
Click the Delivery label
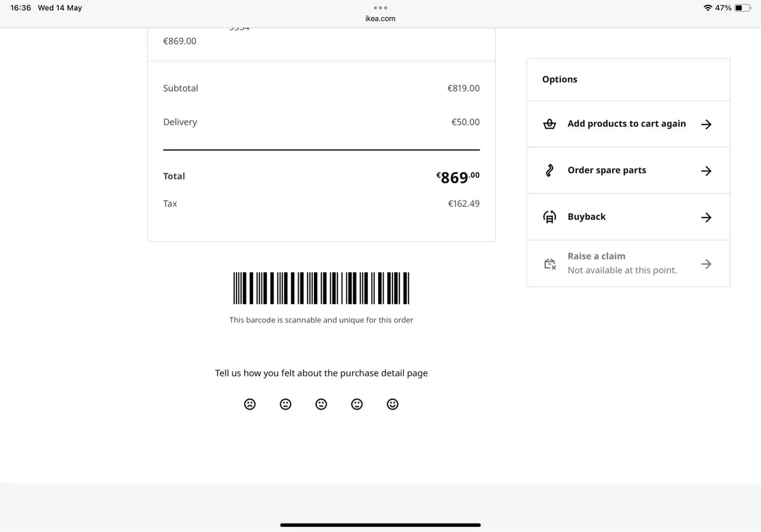click(x=180, y=122)
